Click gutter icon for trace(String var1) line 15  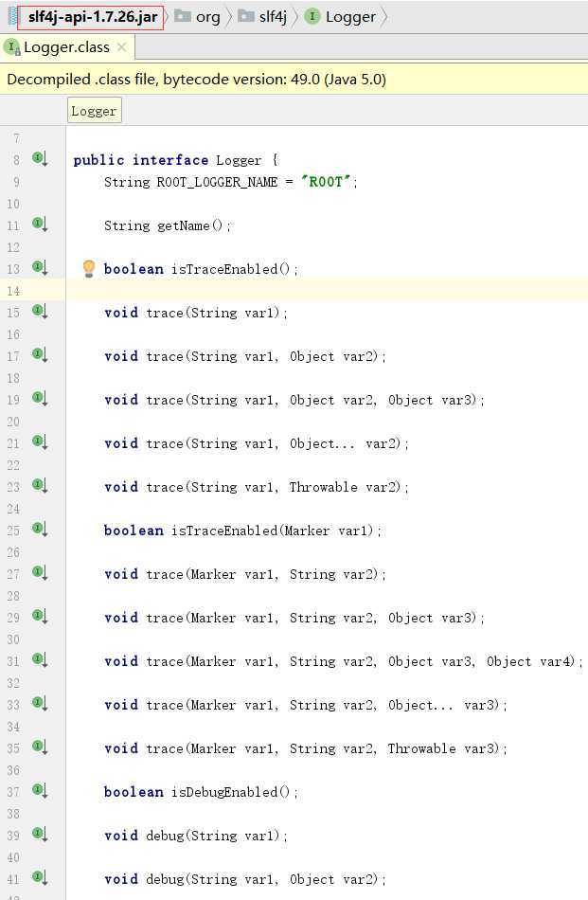[40, 311]
